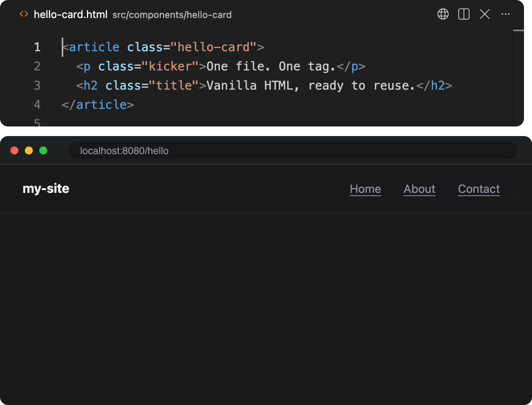
Task: Open the About nav link
Action: pyautogui.click(x=419, y=189)
